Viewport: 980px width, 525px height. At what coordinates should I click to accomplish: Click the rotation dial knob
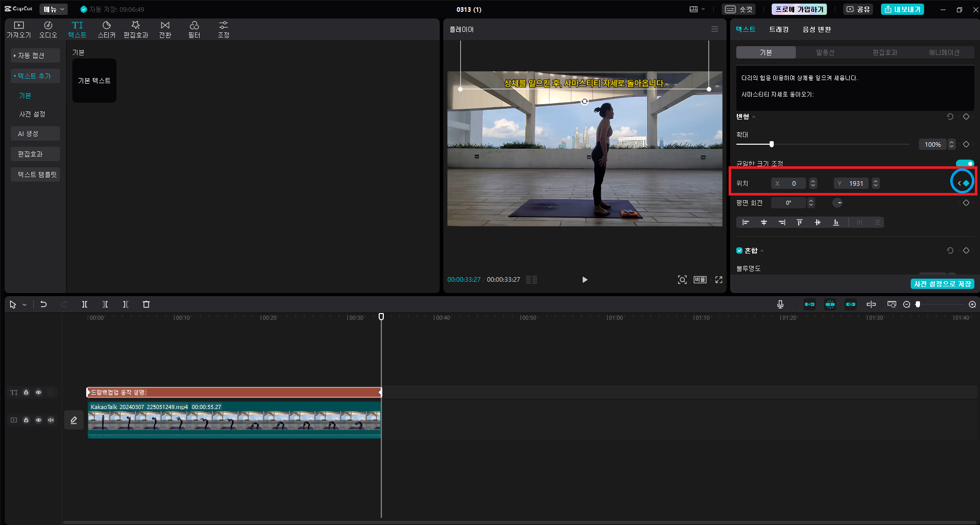(x=837, y=203)
